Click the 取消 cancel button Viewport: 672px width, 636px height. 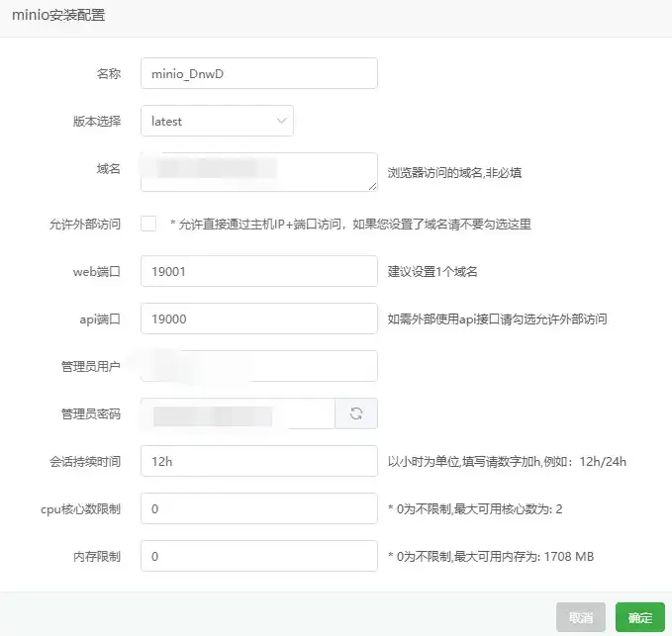581,617
